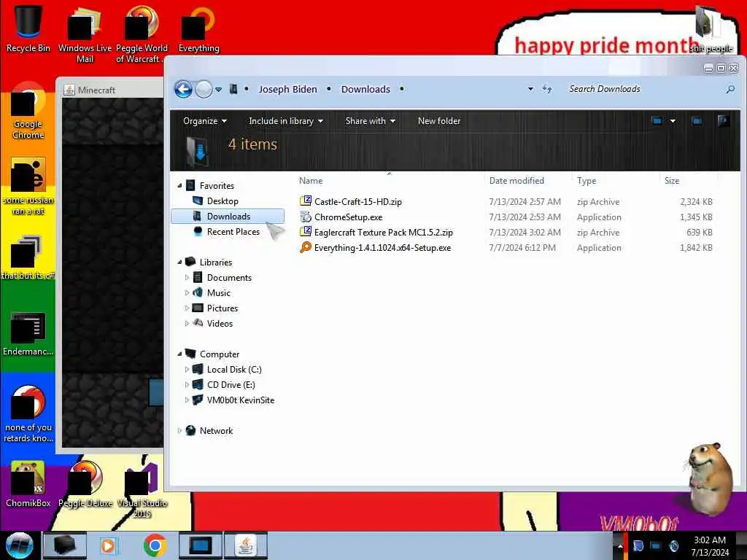This screenshot has height=560, width=747.
Task: Click the Minecraft window title bar
Action: [112, 90]
